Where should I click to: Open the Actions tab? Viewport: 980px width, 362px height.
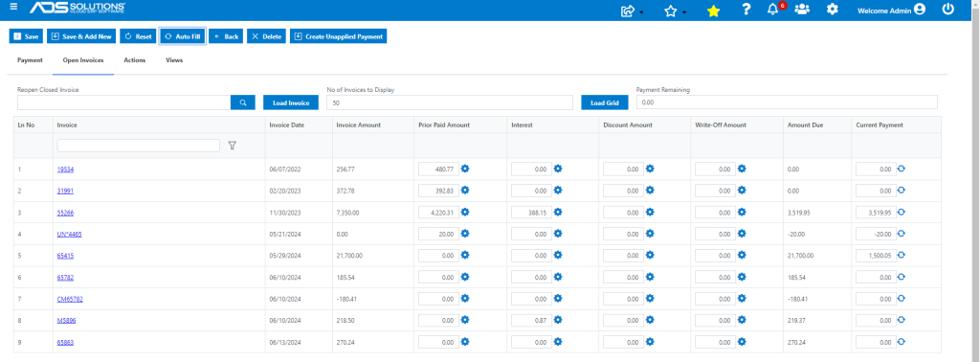(134, 60)
